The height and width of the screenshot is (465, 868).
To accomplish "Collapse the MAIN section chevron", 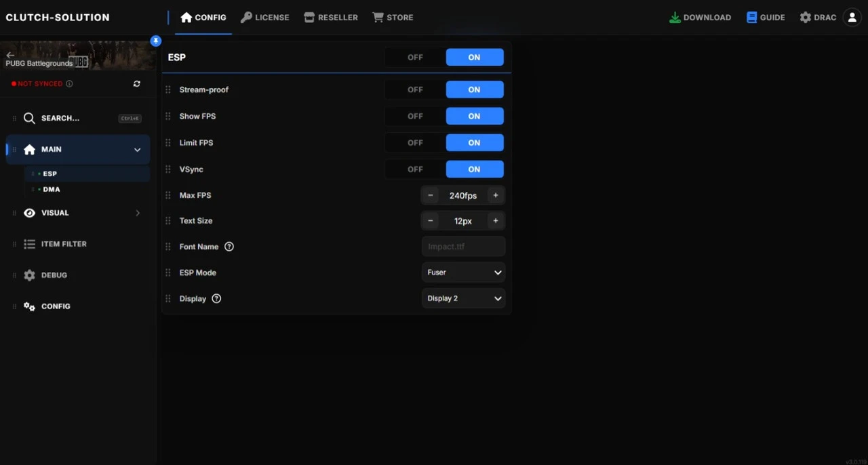I will (x=137, y=150).
